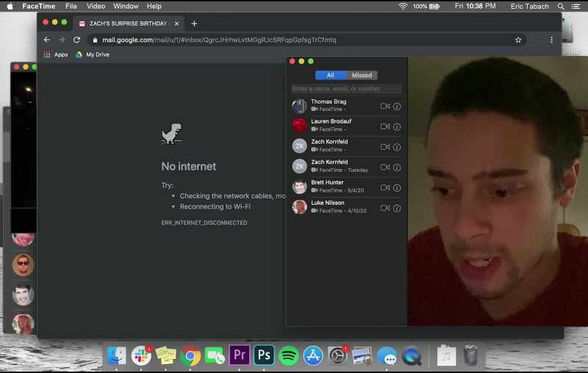Open Chrome's three-dot menu
The height and width of the screenshot is (373, 588).
(x=551, y=40)
